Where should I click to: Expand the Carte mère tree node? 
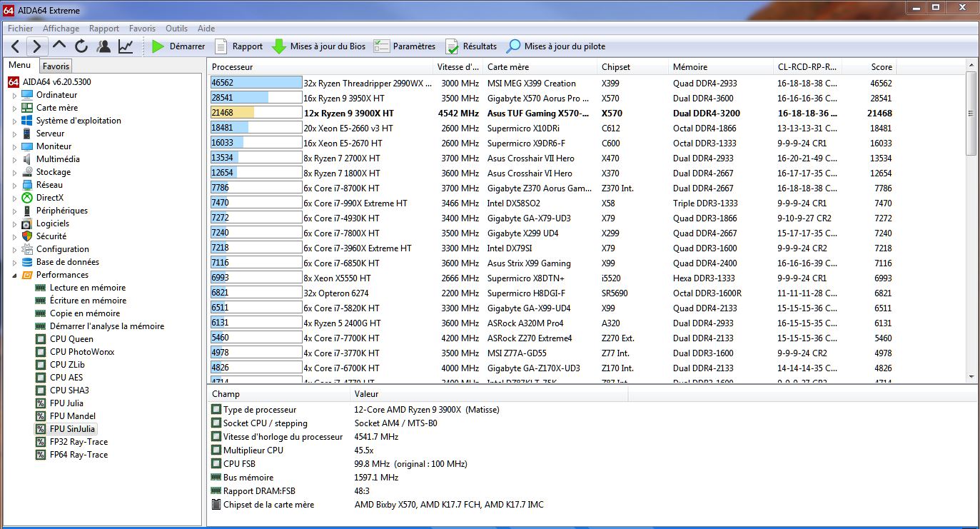tap(14, 108)
